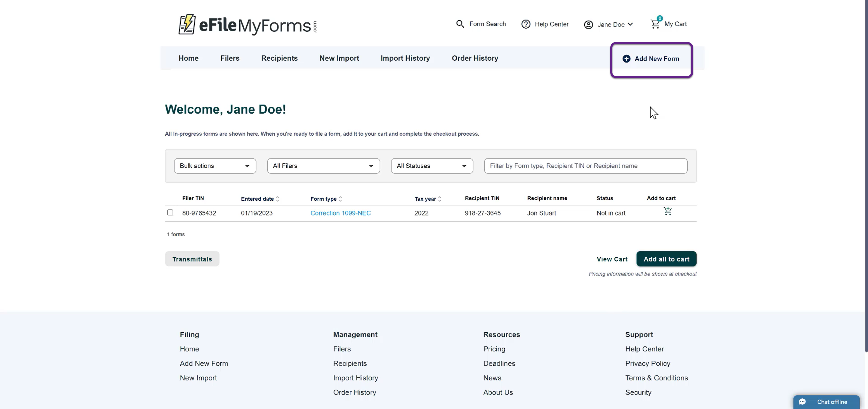Screen dimensions: 868x409
Task: Open the Chat offline bubble icon
Action: [x=802, y=402]
